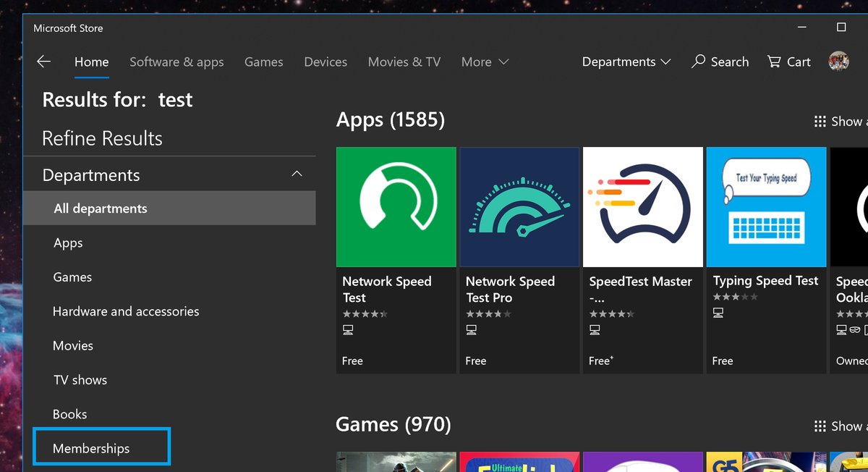
Task: Open the Devices tab
Action: click(325, 62)
